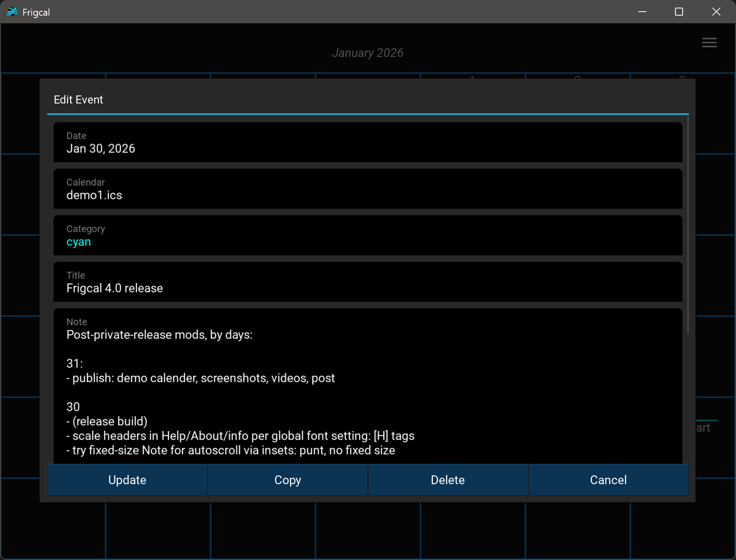Focus the Title field with Frigcal 4.0 release
This screenshot has height=560, width=736.
(367, 288)
